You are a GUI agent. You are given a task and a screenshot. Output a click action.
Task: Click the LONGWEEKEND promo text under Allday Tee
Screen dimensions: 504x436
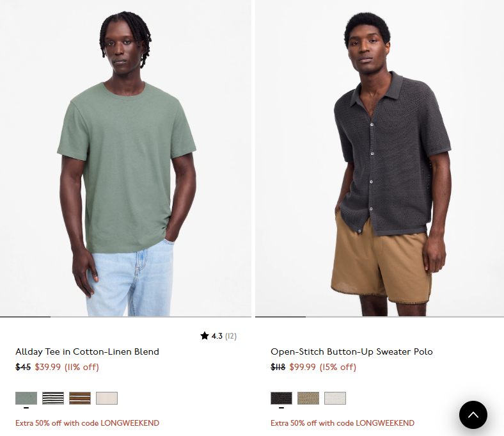pos(87,423)
